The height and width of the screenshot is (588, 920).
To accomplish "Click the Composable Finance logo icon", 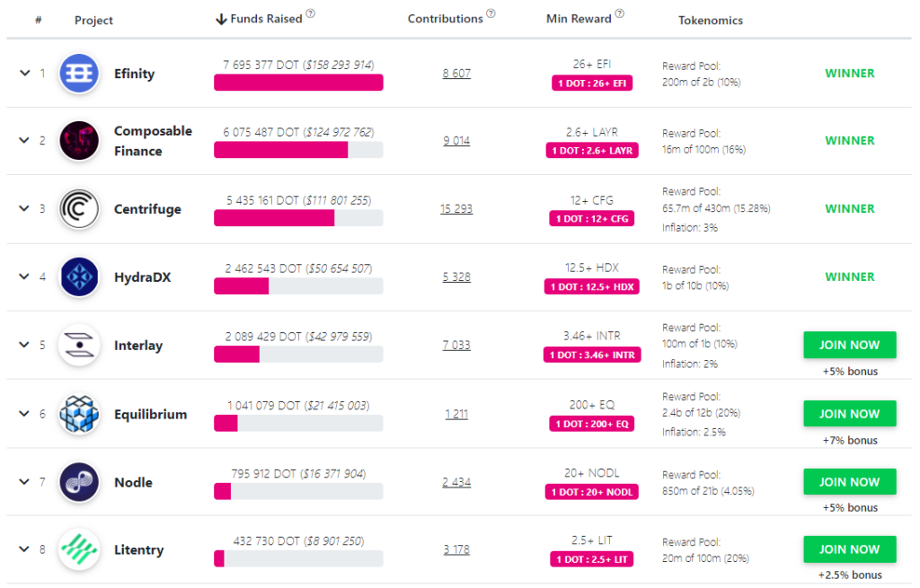I will click(79, 141).
